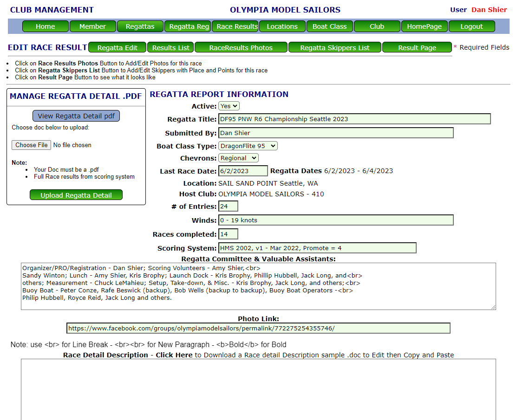
Task: Click the Regatta Dates '6/2/2023 - 6/4/2023' text
Action: (x=359, y=171)
